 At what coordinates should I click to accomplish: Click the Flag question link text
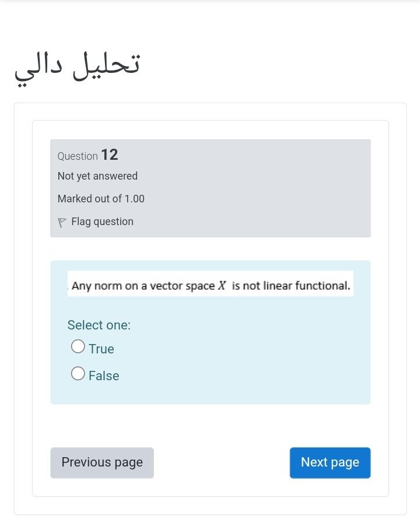(x=102, y=222)
